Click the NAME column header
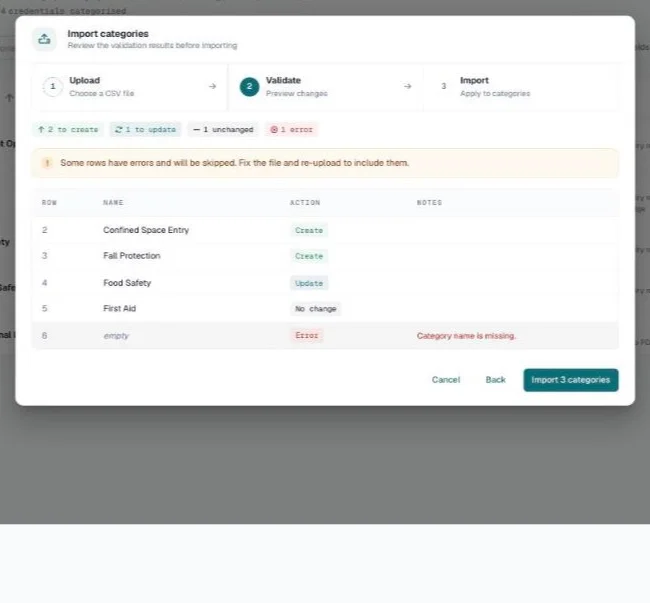650x603 pixels. (113, 203)
